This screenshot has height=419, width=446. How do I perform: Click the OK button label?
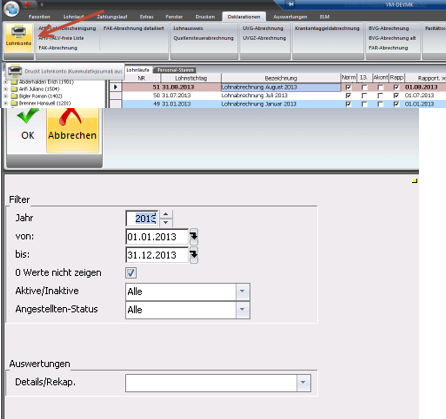28,136
